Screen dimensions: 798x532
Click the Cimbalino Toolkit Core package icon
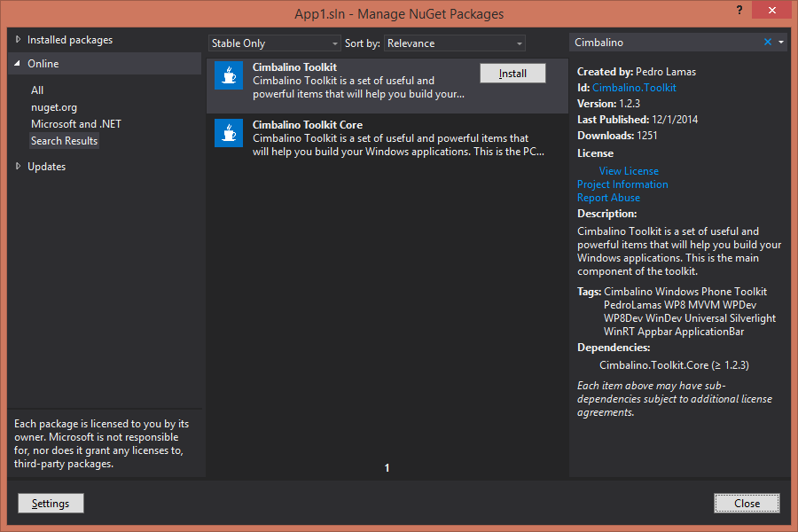[229, 133]
